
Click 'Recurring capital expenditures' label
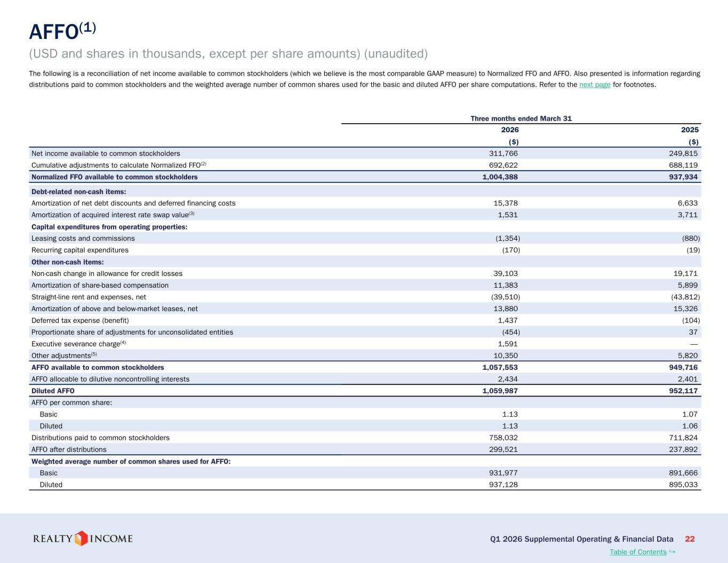[x=80, y=250]
